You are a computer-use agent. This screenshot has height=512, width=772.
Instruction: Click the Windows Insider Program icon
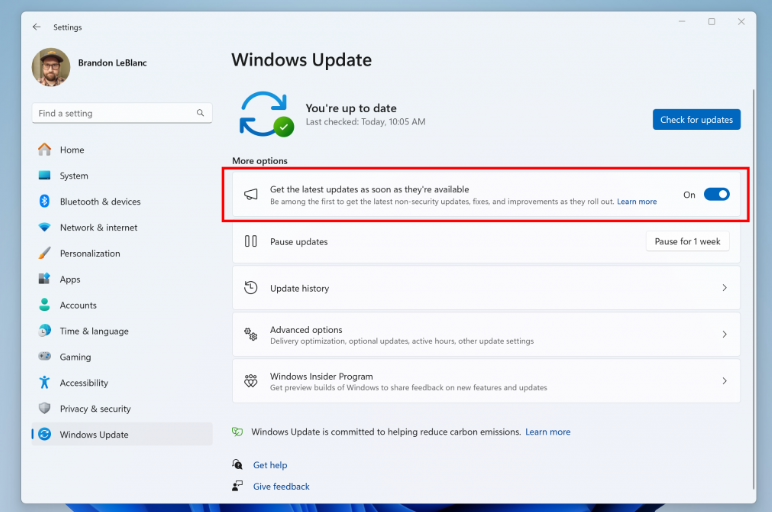[251, 381]
